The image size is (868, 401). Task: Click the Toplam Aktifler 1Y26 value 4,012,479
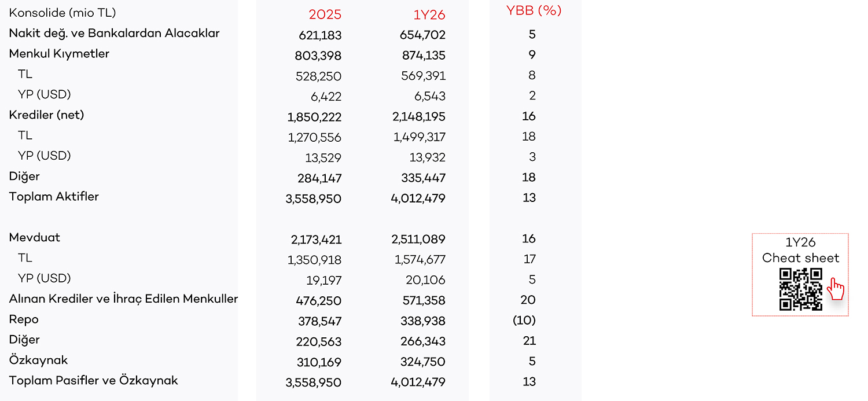pyautogui.click(x=418, y=198)
